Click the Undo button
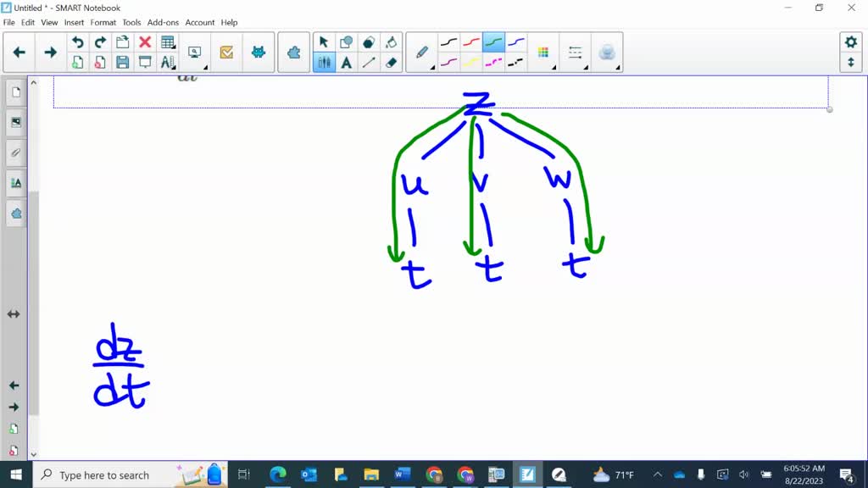Screen dimensions: 868x488 click(75, 41)
